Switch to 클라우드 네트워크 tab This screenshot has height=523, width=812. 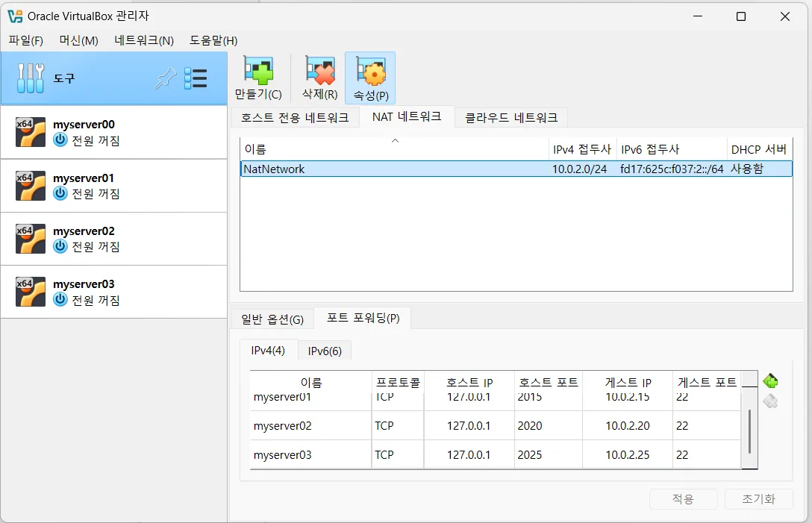511,118
